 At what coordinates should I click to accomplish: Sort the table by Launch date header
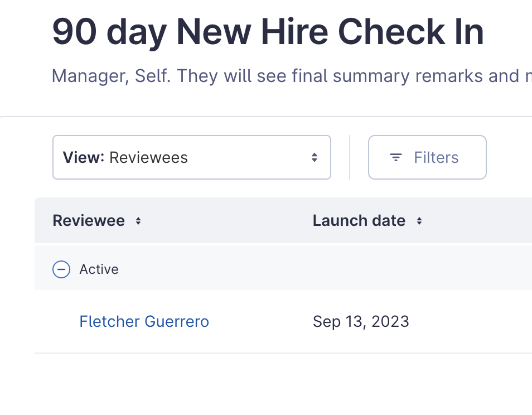[359, 221]
